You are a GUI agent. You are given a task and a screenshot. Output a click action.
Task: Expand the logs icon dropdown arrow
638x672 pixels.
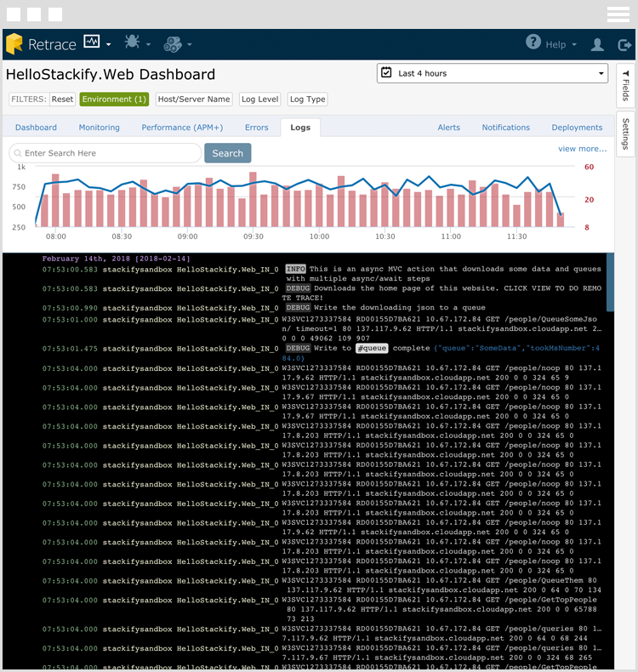point(189,44)
